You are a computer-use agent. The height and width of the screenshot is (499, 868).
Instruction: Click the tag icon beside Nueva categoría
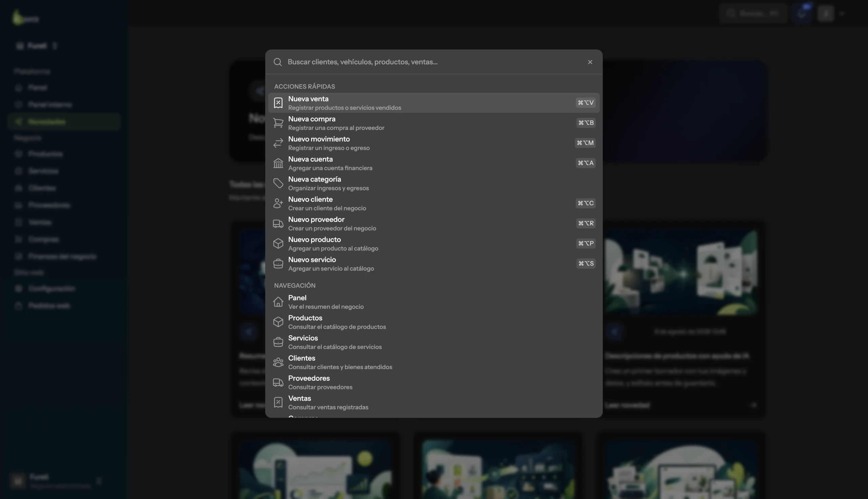tap(278, 184)
